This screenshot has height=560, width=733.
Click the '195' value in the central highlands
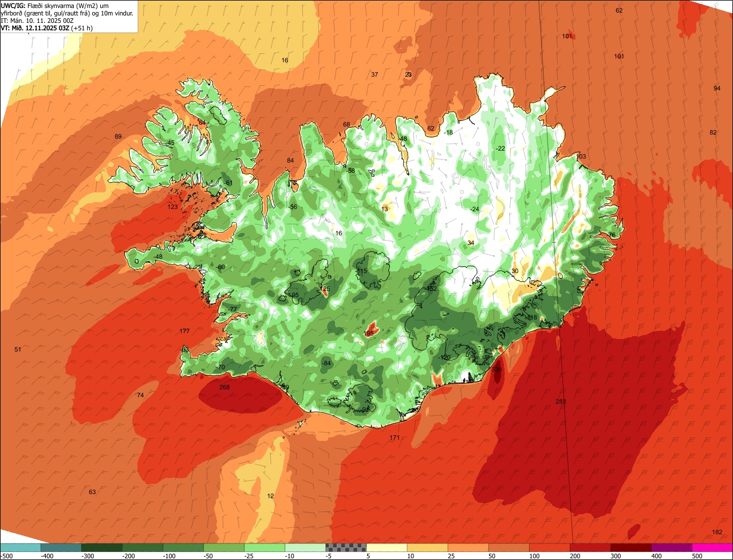(x=369, y=333)
